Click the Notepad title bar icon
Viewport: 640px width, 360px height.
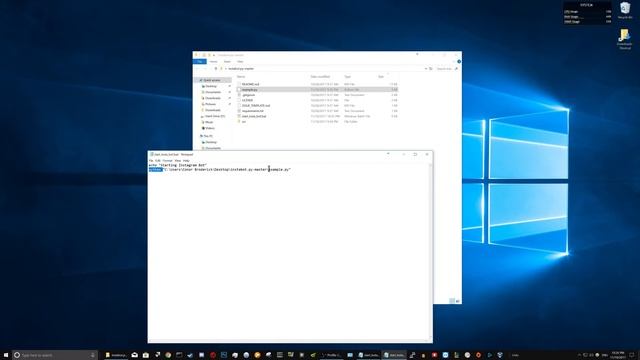coord(151,155)
